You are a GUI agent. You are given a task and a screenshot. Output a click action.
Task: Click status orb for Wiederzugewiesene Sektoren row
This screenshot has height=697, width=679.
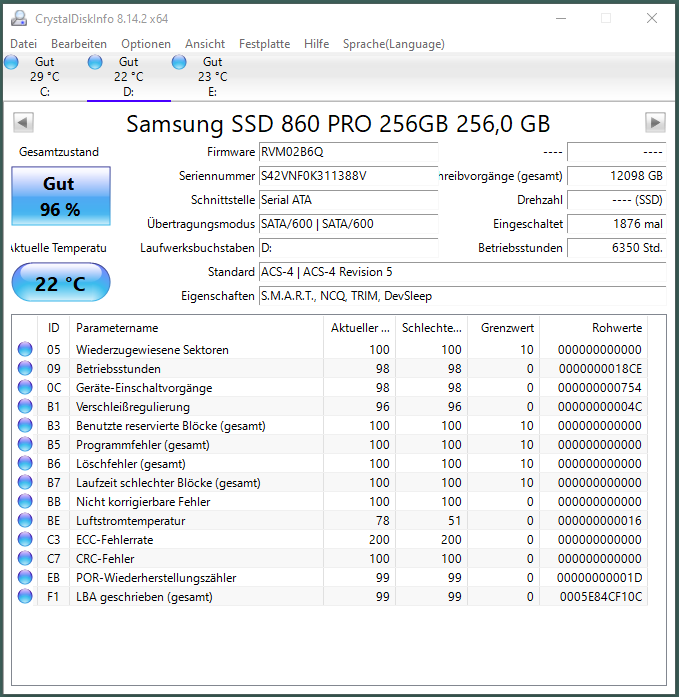tap(25, 349)
